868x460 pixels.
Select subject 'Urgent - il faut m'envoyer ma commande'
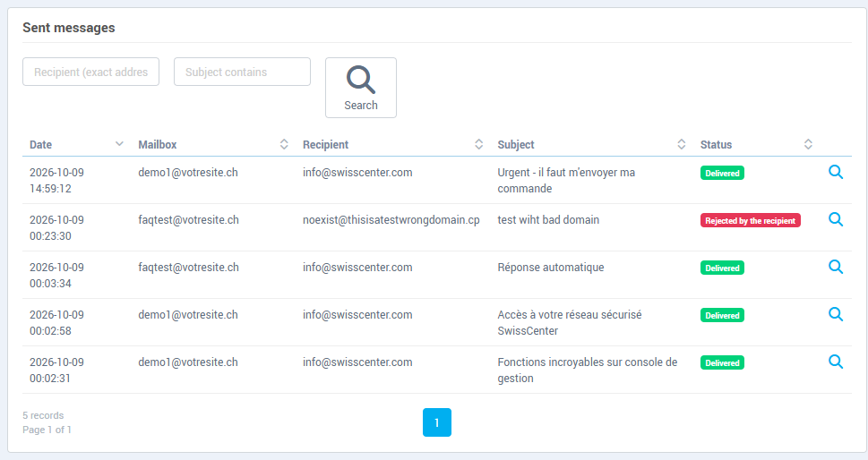coord(566,180)
